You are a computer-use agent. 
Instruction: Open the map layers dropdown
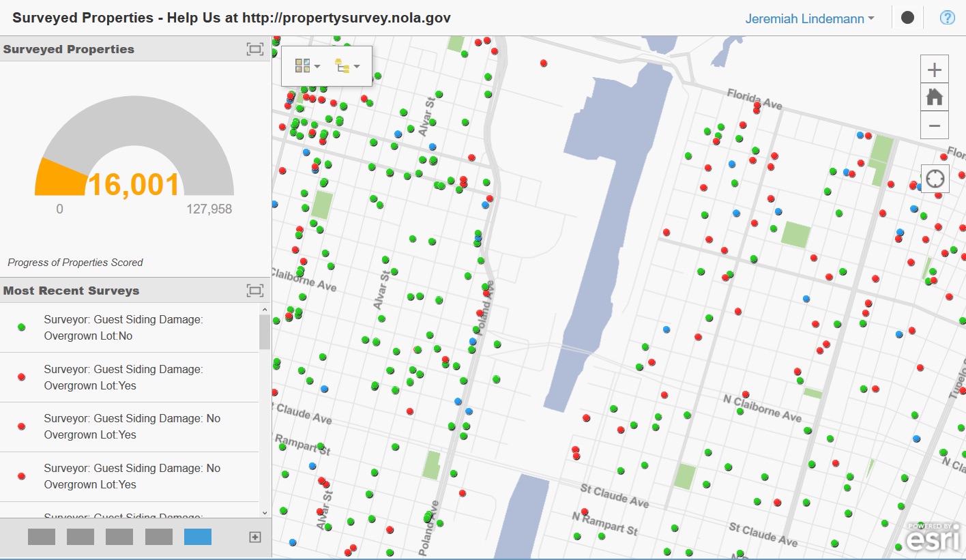coord(347,66)
